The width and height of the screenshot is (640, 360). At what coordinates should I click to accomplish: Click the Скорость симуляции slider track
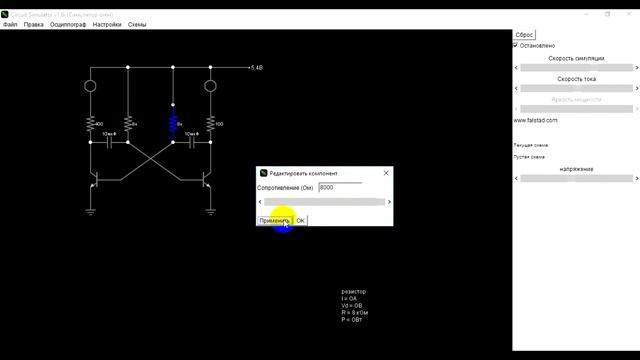[576, 68]
